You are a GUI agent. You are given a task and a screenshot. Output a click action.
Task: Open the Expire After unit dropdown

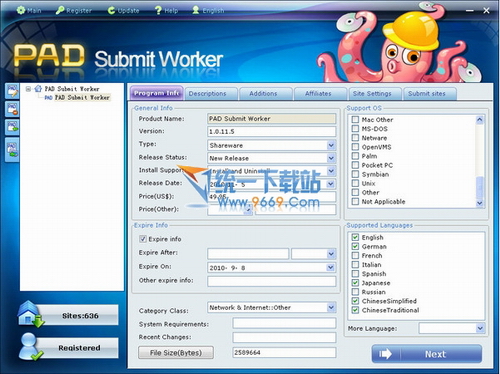tap(331, 254)
